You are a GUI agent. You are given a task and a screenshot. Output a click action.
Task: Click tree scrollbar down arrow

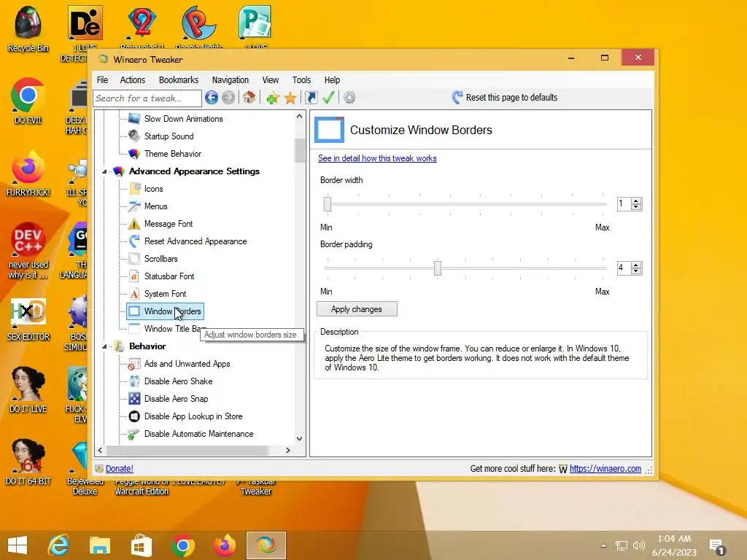299,438
